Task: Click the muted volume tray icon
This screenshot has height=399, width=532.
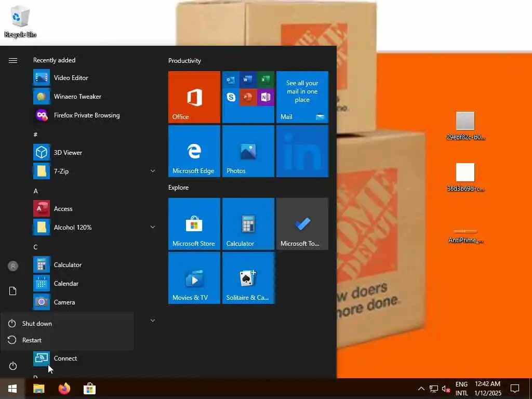Action: click(x=446, y=389)
